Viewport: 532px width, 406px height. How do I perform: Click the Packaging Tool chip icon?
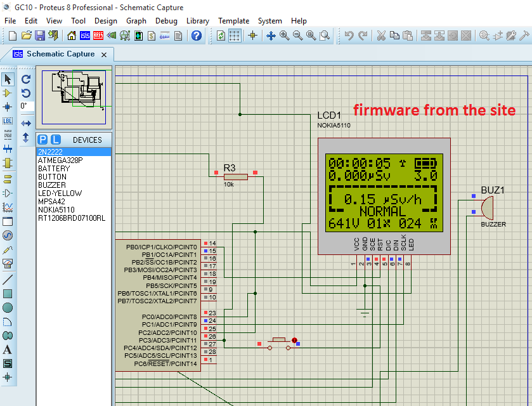coord(511,36)
